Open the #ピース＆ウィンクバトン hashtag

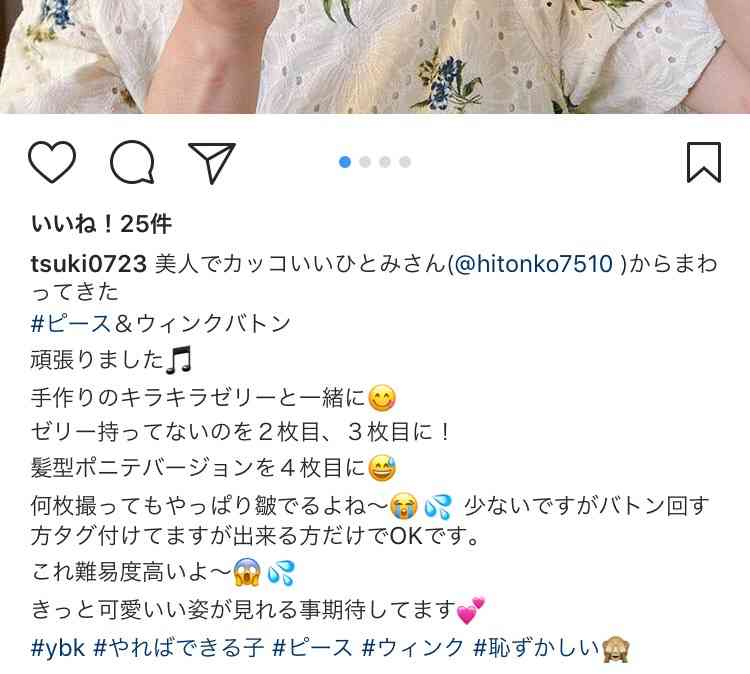coord(161,324)
